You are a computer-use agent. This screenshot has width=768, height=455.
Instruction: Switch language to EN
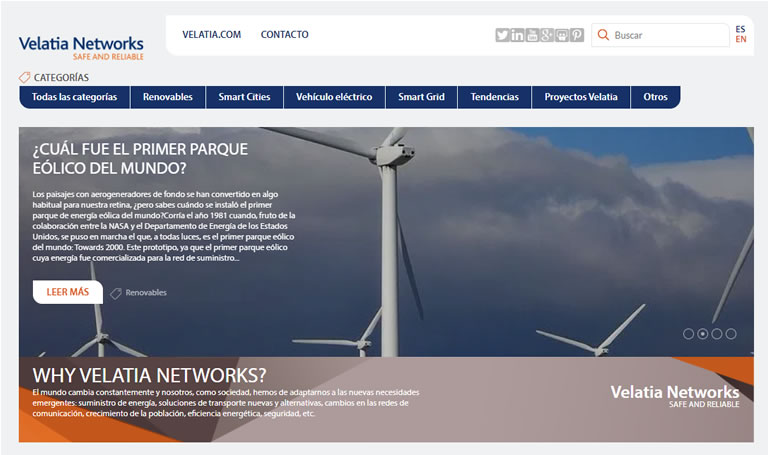(x=741, y=39)
